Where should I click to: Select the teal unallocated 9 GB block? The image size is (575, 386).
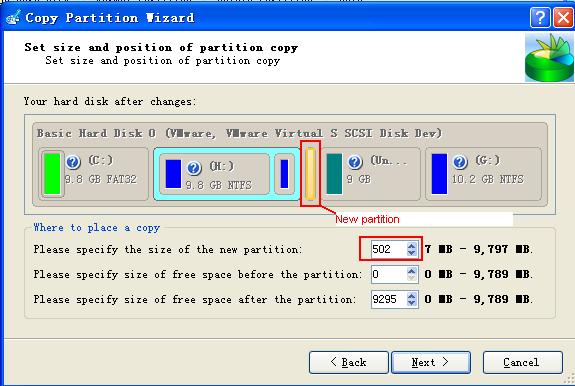pyautogui.click(x=334, y=174)
